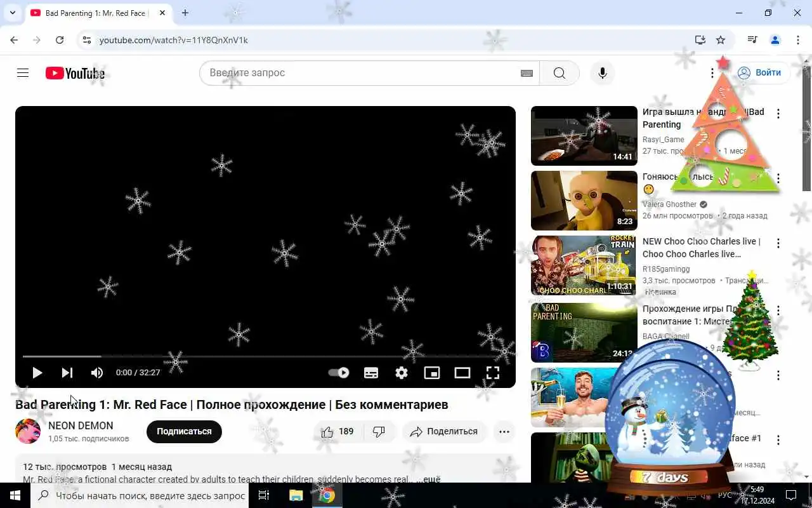Open the NEON DEMON channel name
The image size is (812, 508).
[81, 425]
